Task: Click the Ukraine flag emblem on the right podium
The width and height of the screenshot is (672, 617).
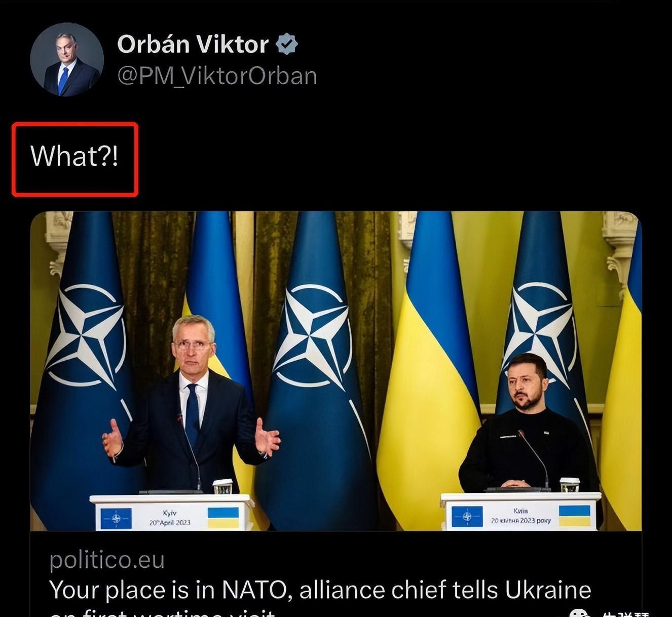Action: (575, 515)
